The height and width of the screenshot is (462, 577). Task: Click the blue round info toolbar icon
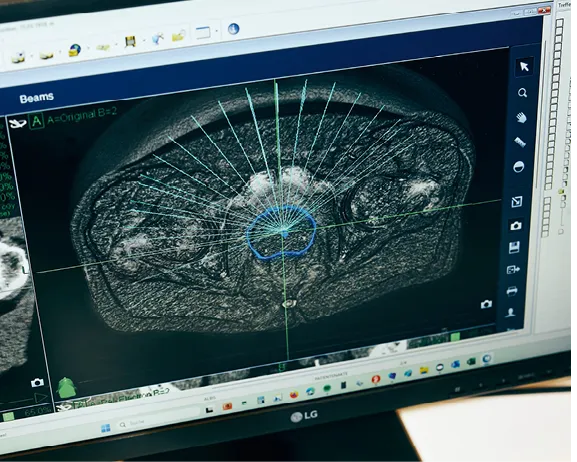(x=233, y=29)
